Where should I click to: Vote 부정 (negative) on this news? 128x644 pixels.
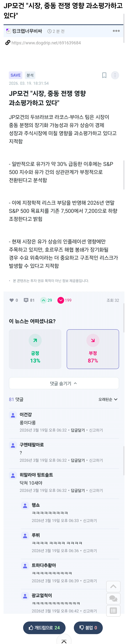pos(93,349)
